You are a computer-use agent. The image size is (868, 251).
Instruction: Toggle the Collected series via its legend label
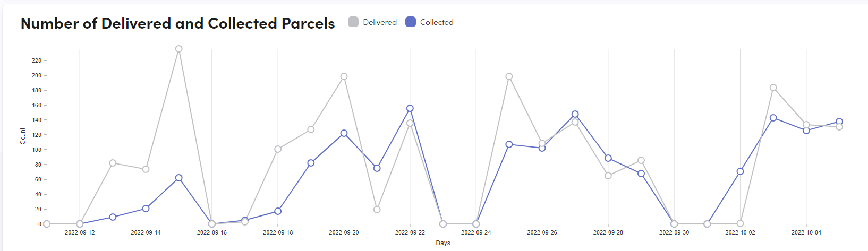click(x=437, y=22)
